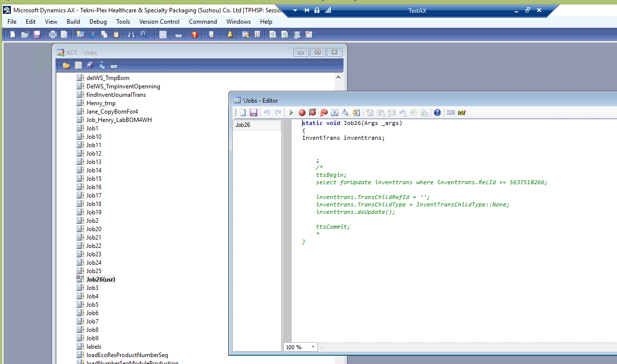Save using main toolbar floppy disk icon
The image size is (617, 364).
[37, 35]
